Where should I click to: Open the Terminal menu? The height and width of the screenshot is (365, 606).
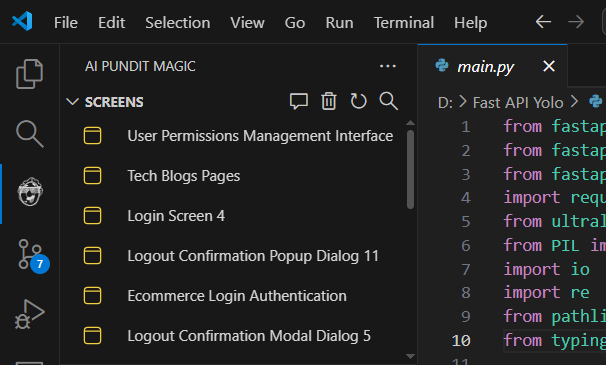coord(403,23)
